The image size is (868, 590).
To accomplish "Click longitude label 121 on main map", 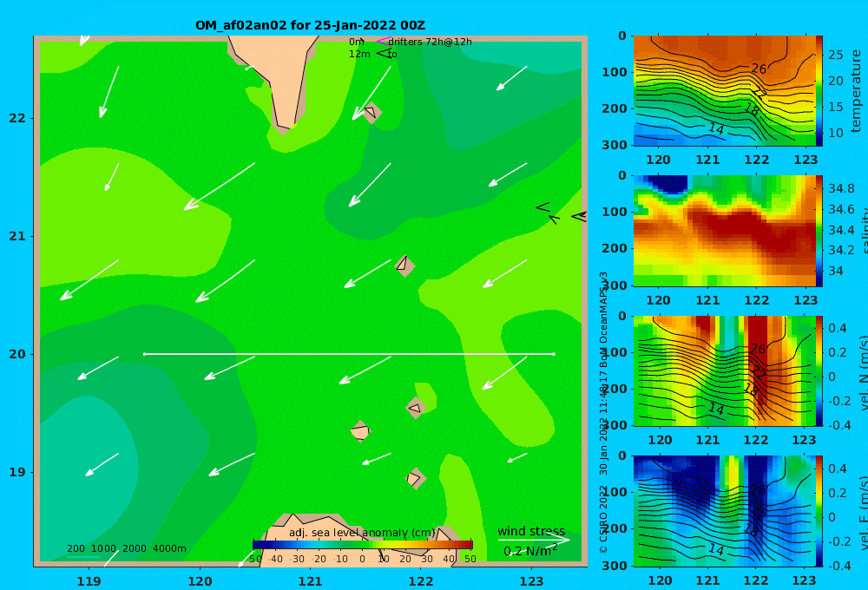I will pos(310,581).
